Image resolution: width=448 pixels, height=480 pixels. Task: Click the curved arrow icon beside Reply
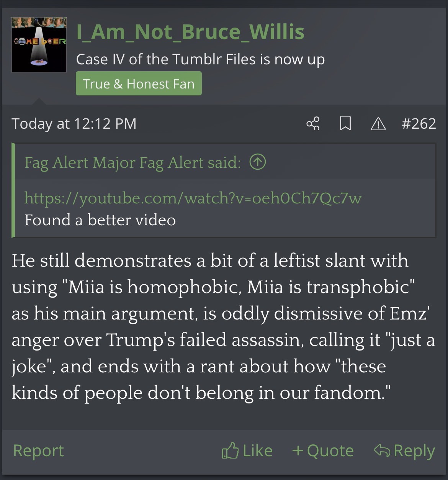[382, 450]
